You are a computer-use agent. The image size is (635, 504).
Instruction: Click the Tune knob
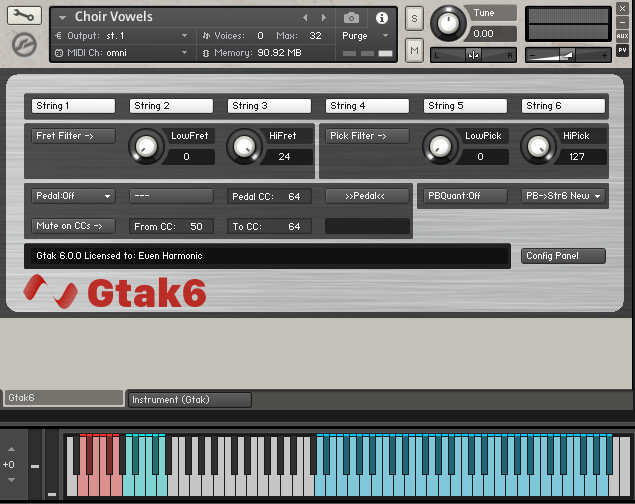coord(448,22)
